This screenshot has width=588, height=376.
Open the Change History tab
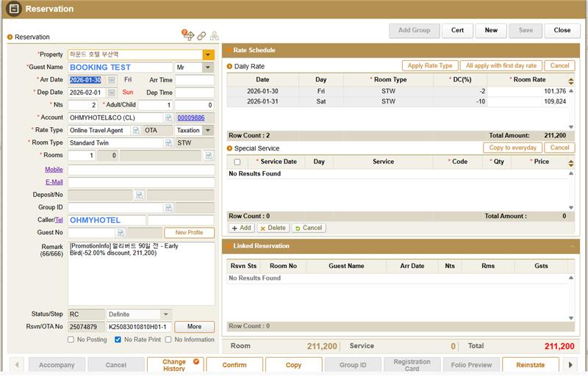(x=175, y=365)
